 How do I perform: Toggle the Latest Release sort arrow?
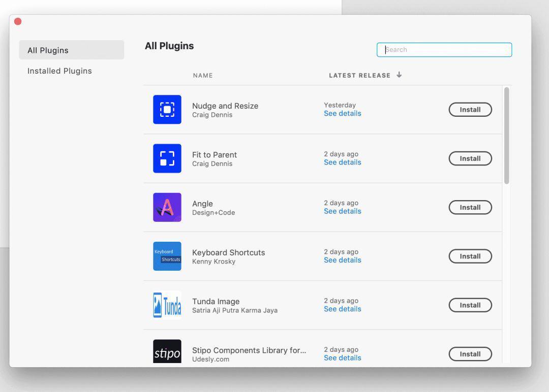pos(399,75)
